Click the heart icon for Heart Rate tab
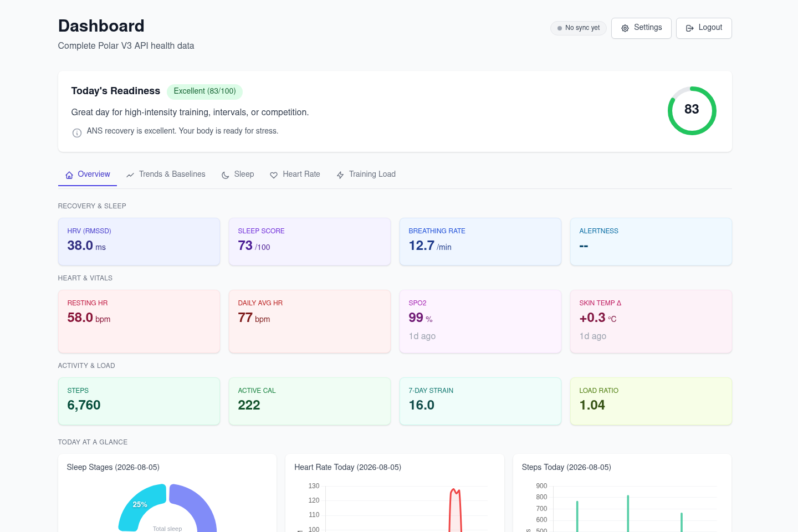This screenshot has height=532, width=798. (274, 175)
